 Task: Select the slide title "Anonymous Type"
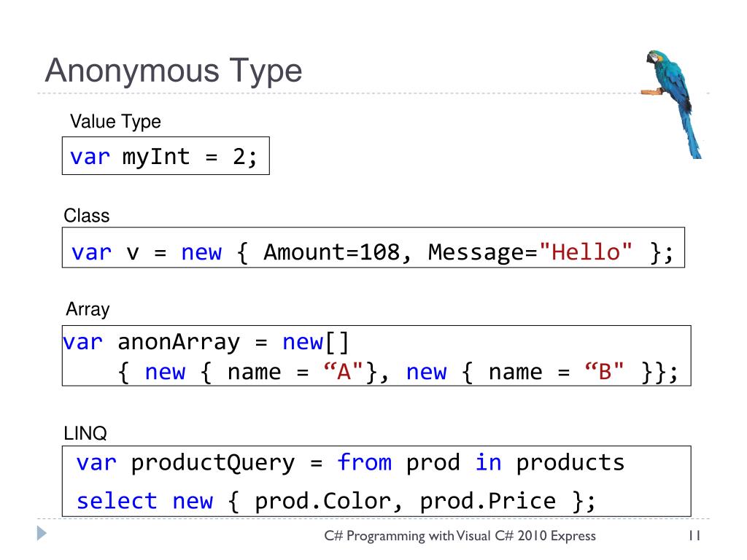point(174,71)
